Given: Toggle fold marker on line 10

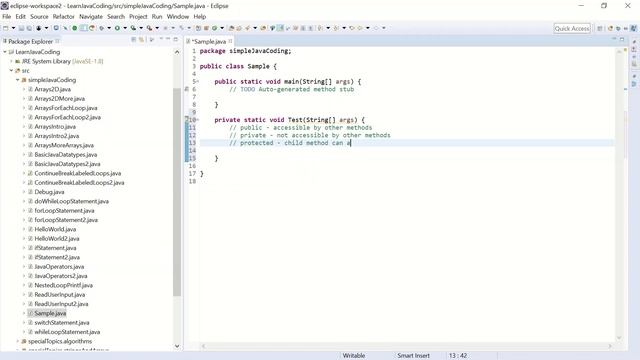Looking at the screenshot, I should click(x=198, y=120).
